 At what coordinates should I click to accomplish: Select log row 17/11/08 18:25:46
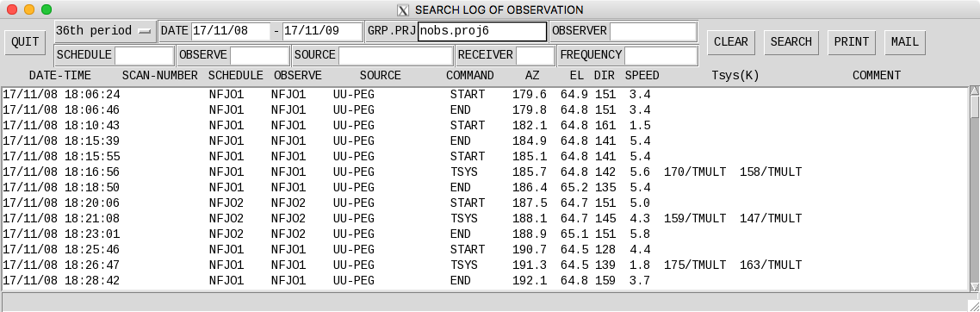485,249
